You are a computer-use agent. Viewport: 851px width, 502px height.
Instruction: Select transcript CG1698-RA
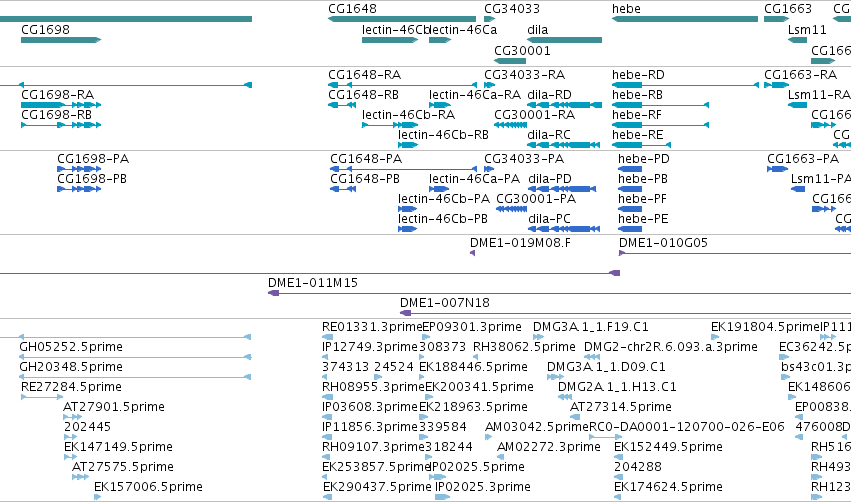click(x=58, y=94)
